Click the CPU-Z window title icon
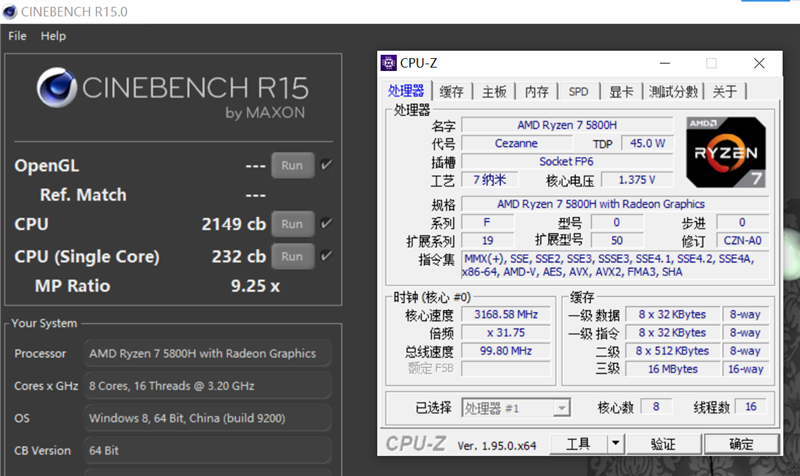The width and height of the screenshot is (800, 476). click(388, 63)
